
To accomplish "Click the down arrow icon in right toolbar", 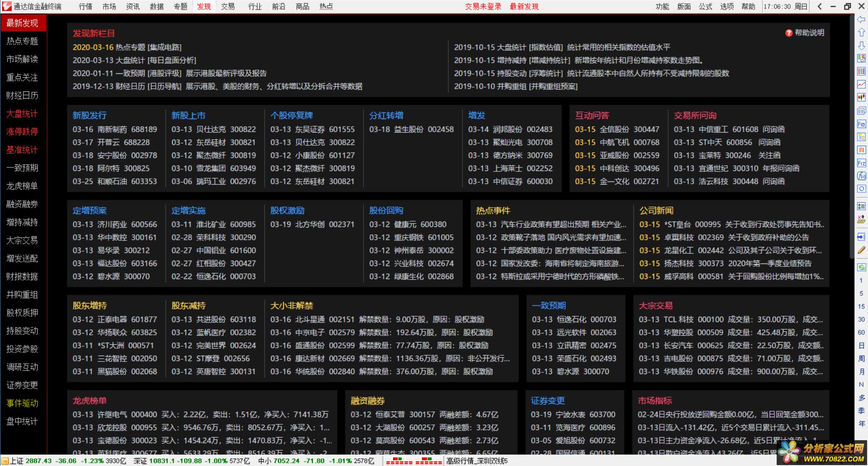I will 861,46.
